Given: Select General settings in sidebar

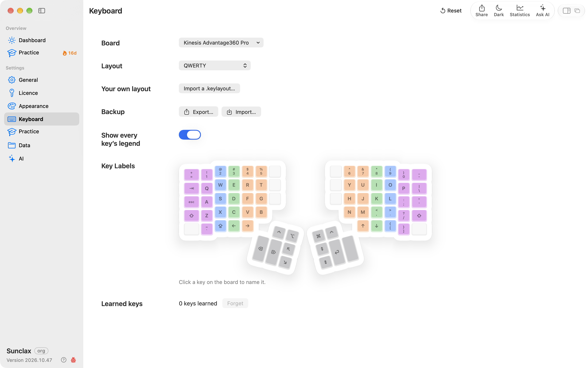Looking at the screenshot, I should click(42, 80).
